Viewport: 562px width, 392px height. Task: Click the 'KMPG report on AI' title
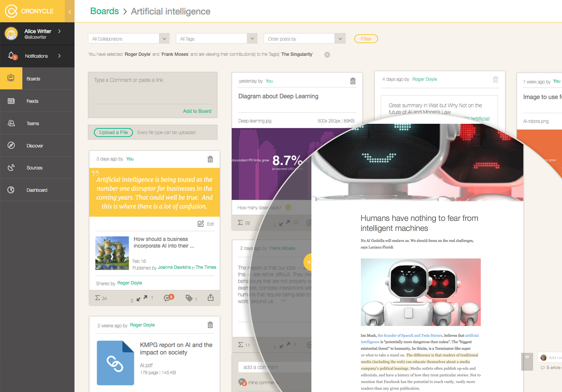coord(176,349)
